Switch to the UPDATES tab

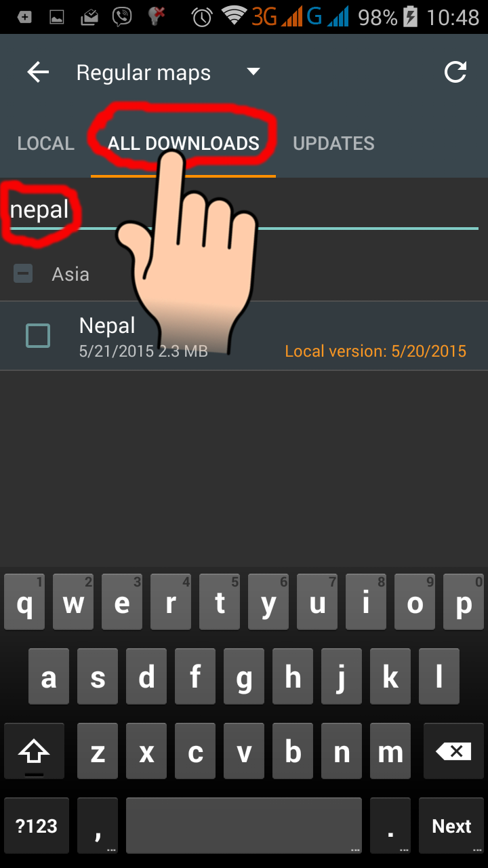click(333, 143)
